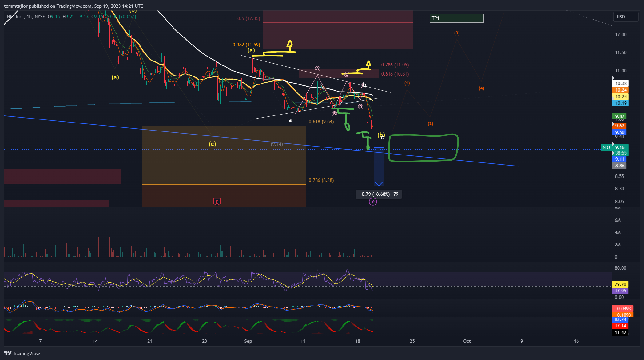The width and height of the screenshot is (644, 360).
Task: Click the 0.786 (8.38) Fibonacci label
Action: point(321,180)
